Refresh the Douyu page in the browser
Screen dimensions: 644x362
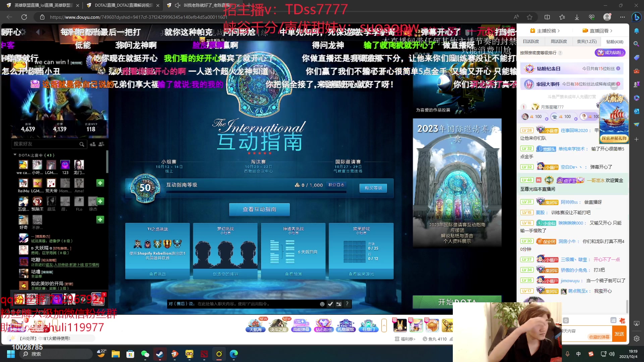click(x=24, y=17)
